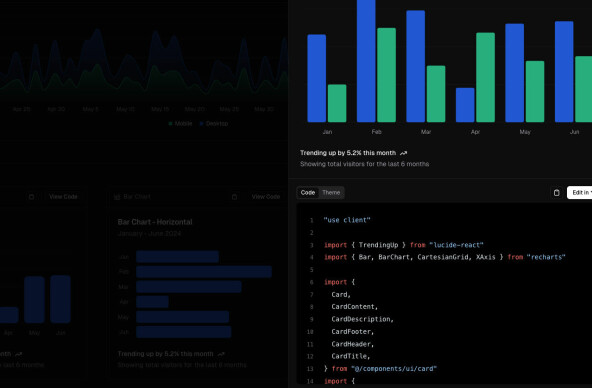The height and width of the screenshot is (388, 592).
Task: Switch to the Theme tab
Action: tap(331, 192)
